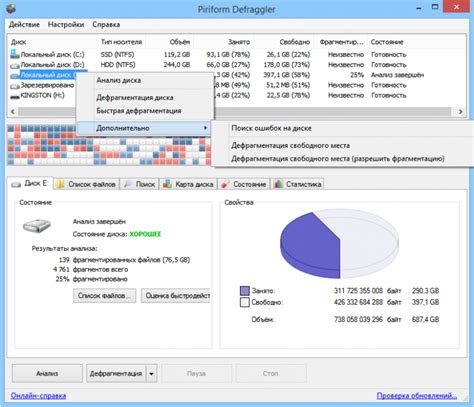Click the horizontal scrollbar thumb of drive list
This screenshot has width=474, height=407.
click(x=235, y=112)
